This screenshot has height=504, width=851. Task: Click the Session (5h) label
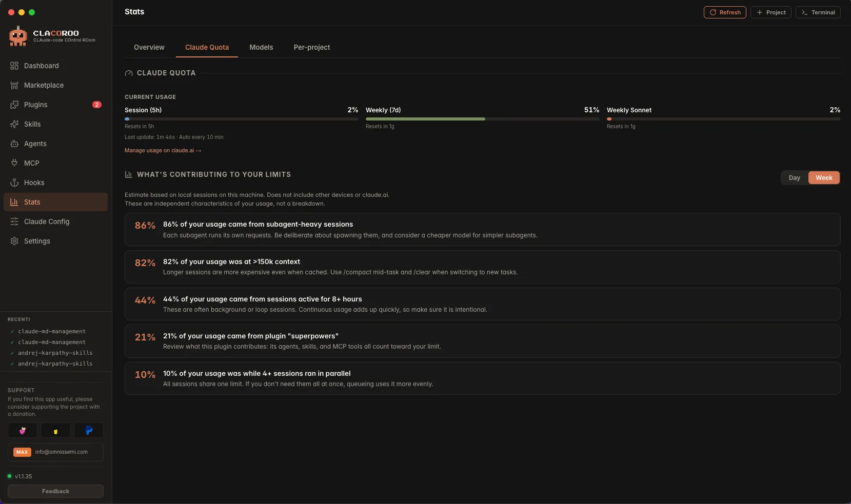[143, 110]
